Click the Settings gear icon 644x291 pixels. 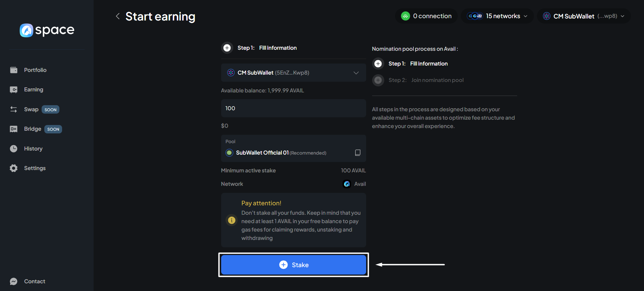(x=14, y=168)
